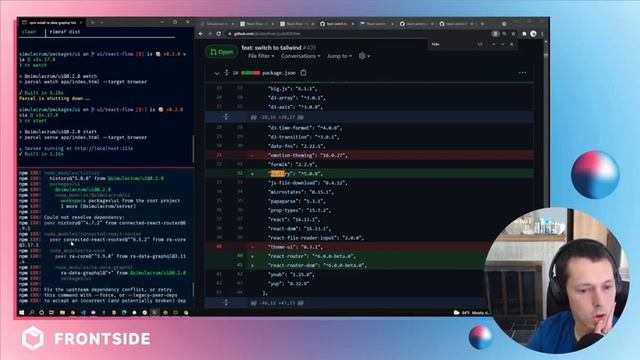Open the Conversations dropdown
The width and height of the screenshot is (640, 360).
click(x=300, y=56)
